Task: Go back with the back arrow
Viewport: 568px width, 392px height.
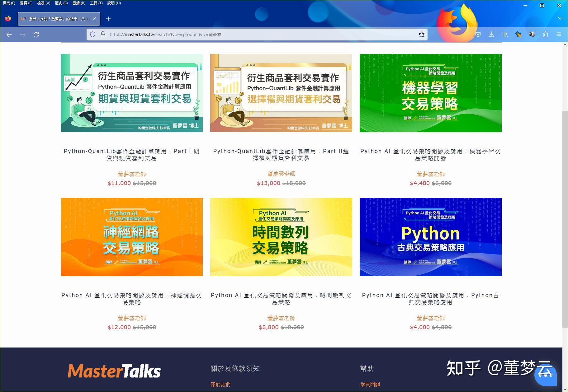Action: (x=8, y=35)
